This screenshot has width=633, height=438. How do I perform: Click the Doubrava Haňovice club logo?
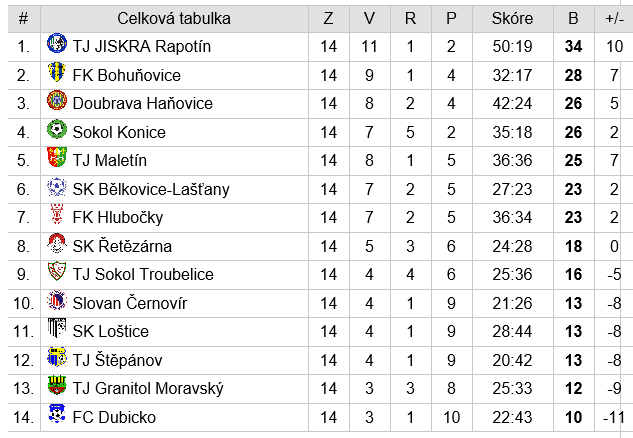57,100
